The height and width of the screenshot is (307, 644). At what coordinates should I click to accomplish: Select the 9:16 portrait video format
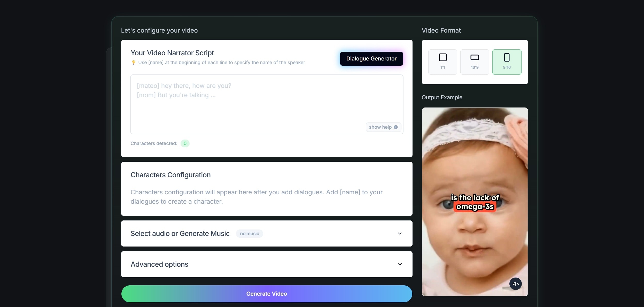507,62
